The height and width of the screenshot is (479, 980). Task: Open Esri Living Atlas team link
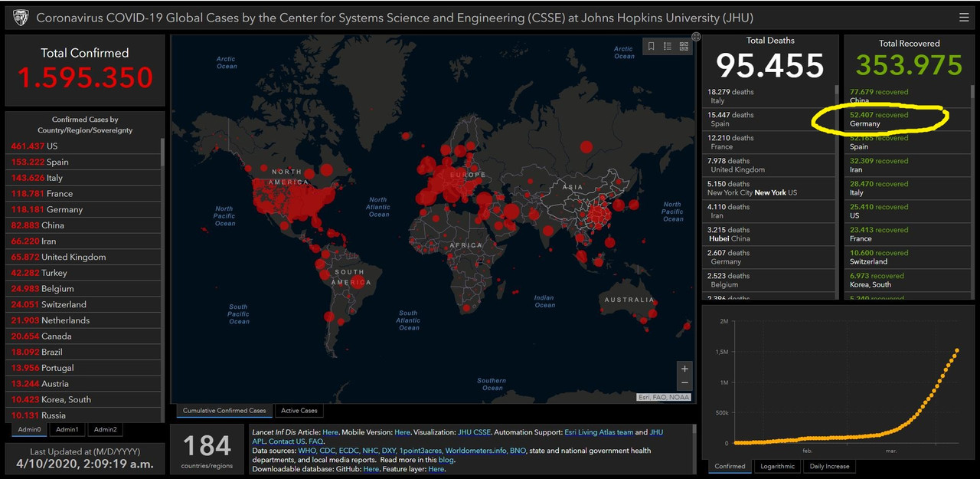click(x=599, y=432)
